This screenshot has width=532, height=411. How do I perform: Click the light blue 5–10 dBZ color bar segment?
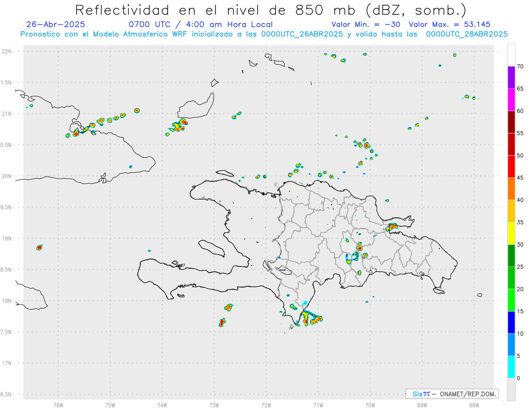(x=511, y=345)
